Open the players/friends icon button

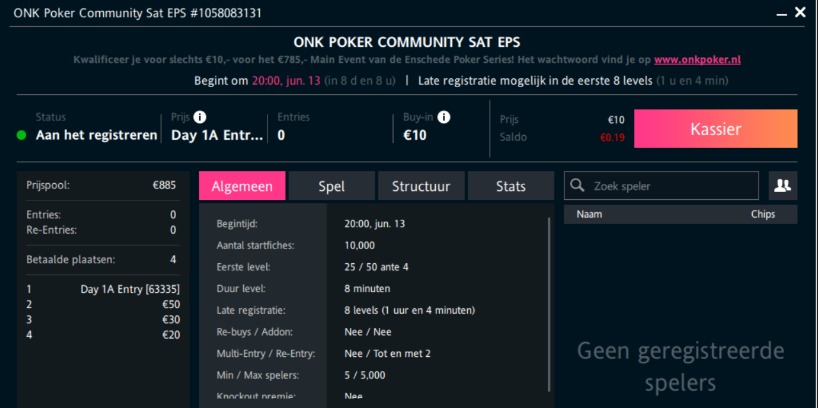[x=783, y=185]
